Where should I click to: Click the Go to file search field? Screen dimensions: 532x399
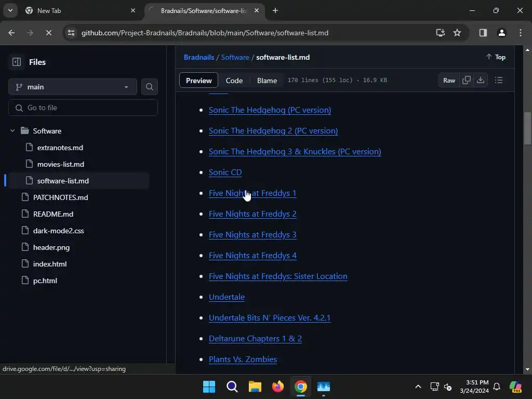(x=83, y=108)
